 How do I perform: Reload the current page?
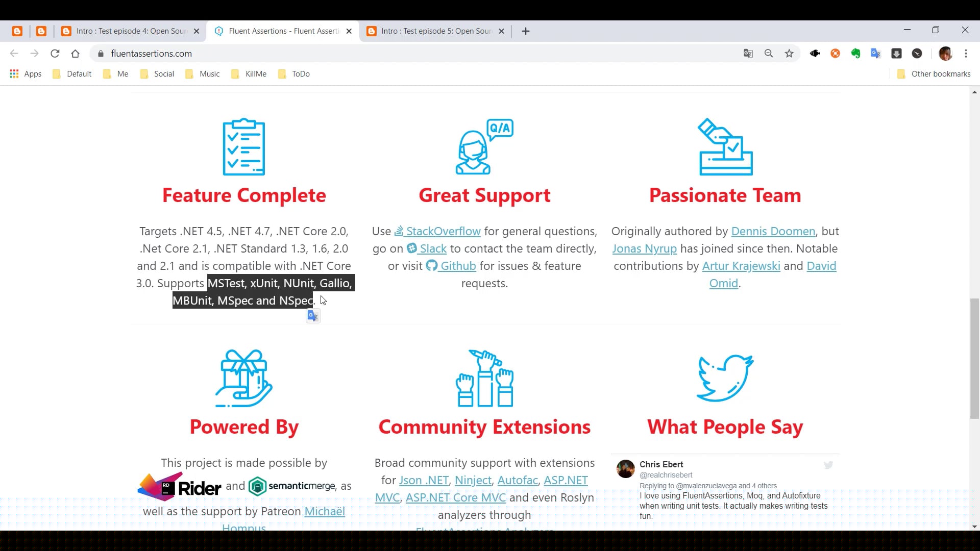point(55,54)
